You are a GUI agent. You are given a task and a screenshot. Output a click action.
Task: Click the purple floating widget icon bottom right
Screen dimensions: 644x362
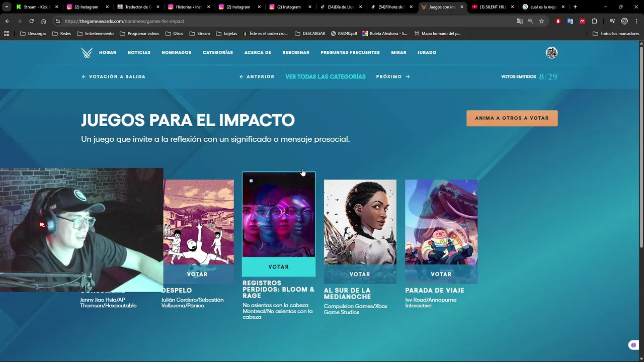tap(633, 345)
